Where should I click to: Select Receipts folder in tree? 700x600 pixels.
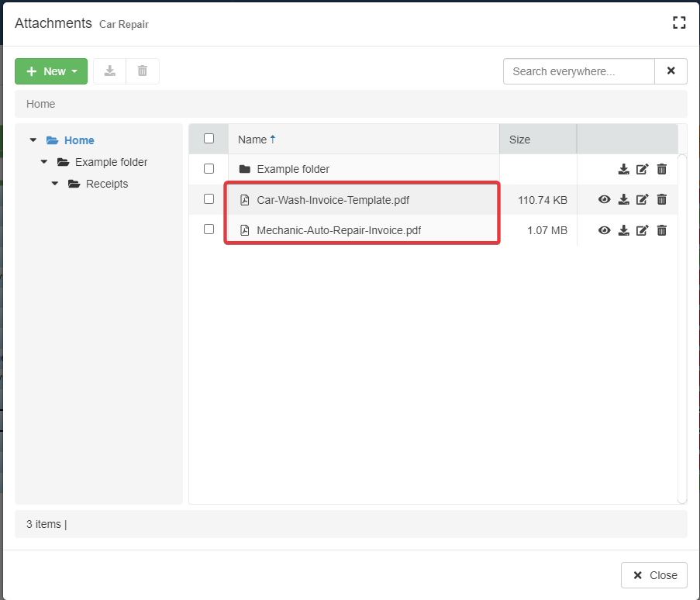click(x=107, y=184)
